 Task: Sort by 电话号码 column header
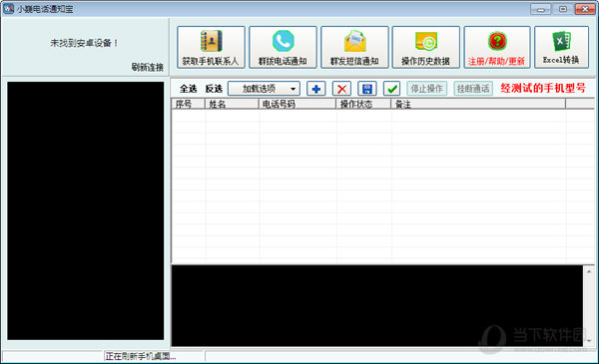(298, 104)
